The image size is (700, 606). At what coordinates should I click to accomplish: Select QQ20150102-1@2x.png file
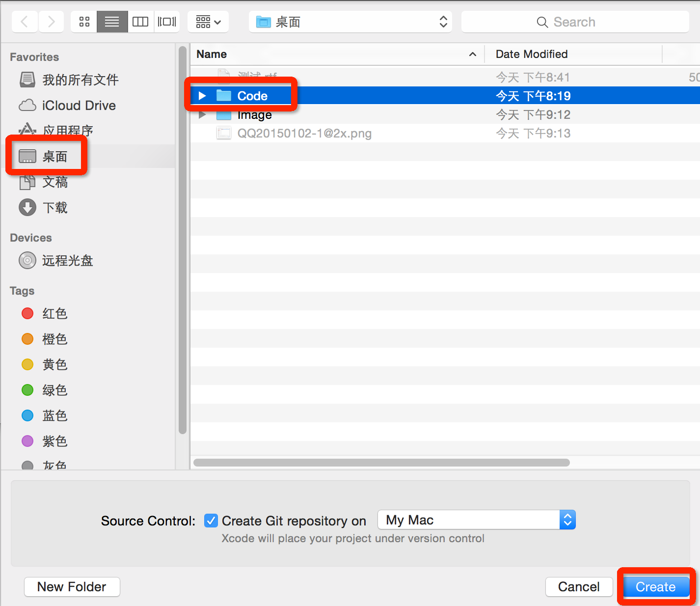pyautogui.click(x=304, y=133)
